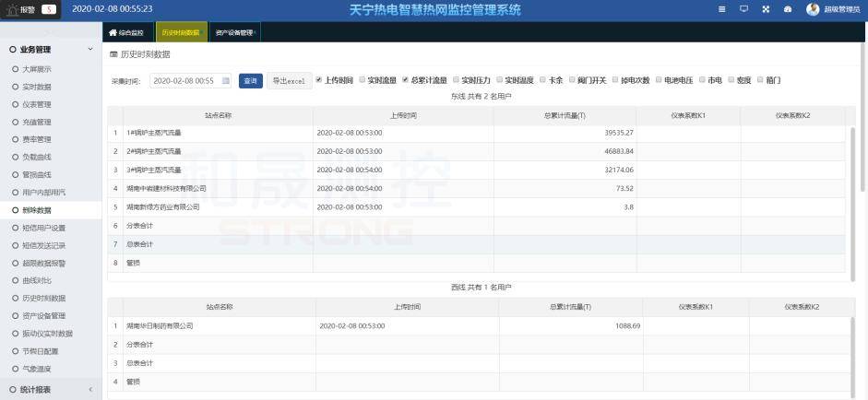Click the home icon on 综合监控 tab
This screenshot has width=868, height=400.
pyautogui.click(x=113, y=32)
